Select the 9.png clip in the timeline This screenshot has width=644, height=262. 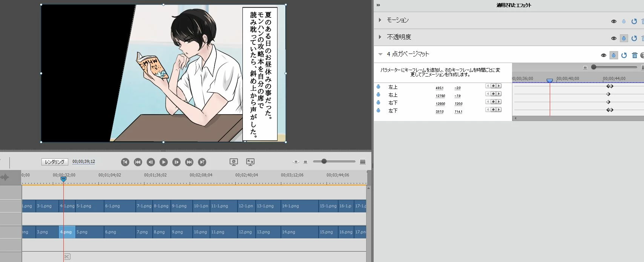pos(182,232)
